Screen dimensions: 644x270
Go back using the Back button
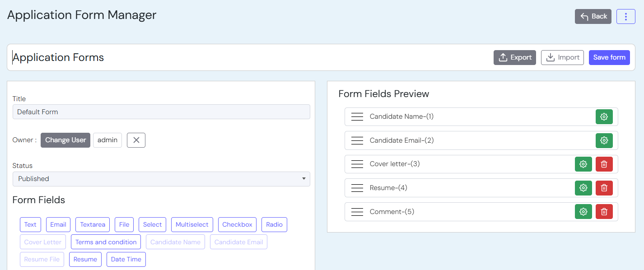593,17
